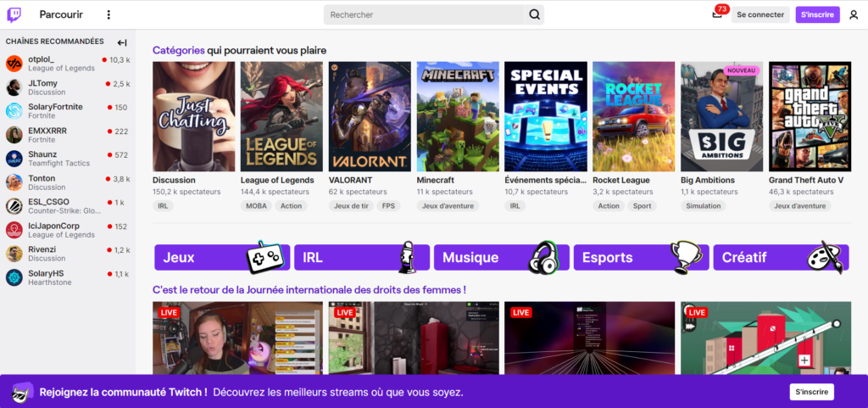
Task: Open the Catégories link in heading
Action: coord(179,50)
